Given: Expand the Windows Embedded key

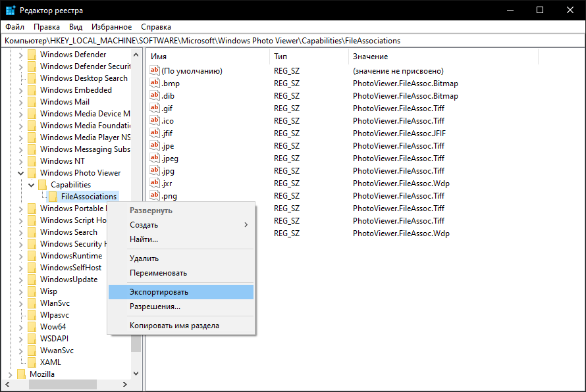Looking at the screenshot, I should pos(21,90).
